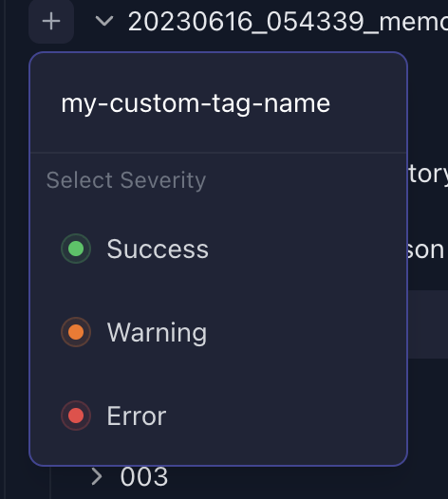The width and height of the screenshot is (448, 499).
Task: Place cursor after 'name' in tag field
Action: [x=331, y=103]
